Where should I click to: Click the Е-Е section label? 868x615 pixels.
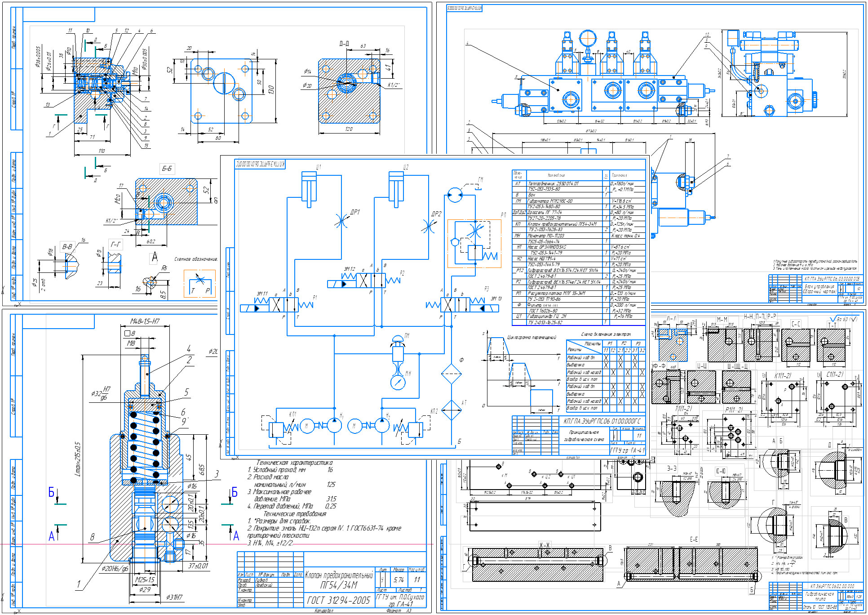point(694,539)
